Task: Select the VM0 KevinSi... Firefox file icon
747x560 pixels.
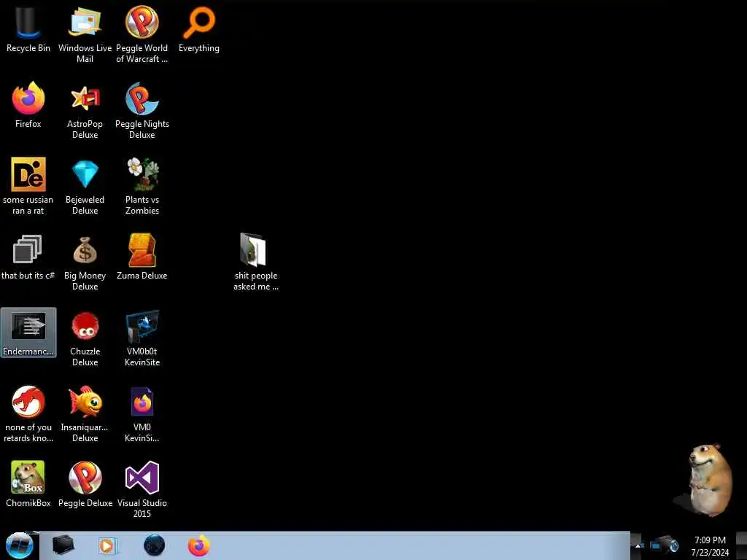Action: tap(142, 414)
